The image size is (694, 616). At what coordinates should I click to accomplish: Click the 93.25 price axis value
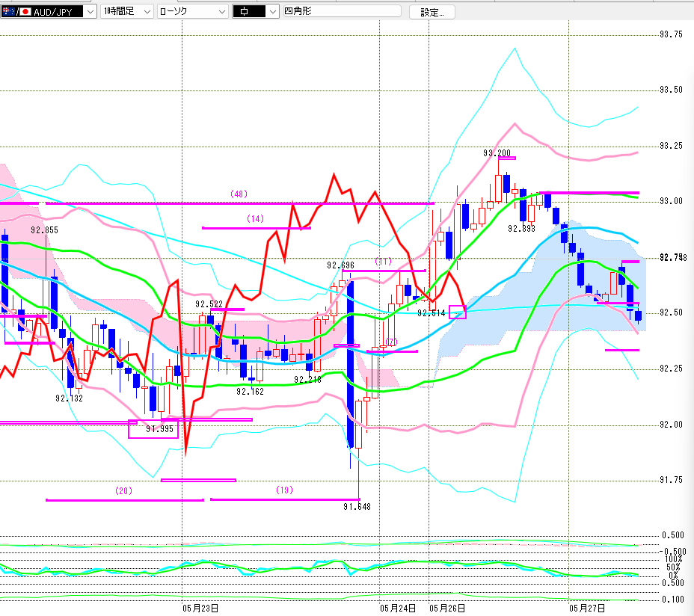tap(671, 146)
